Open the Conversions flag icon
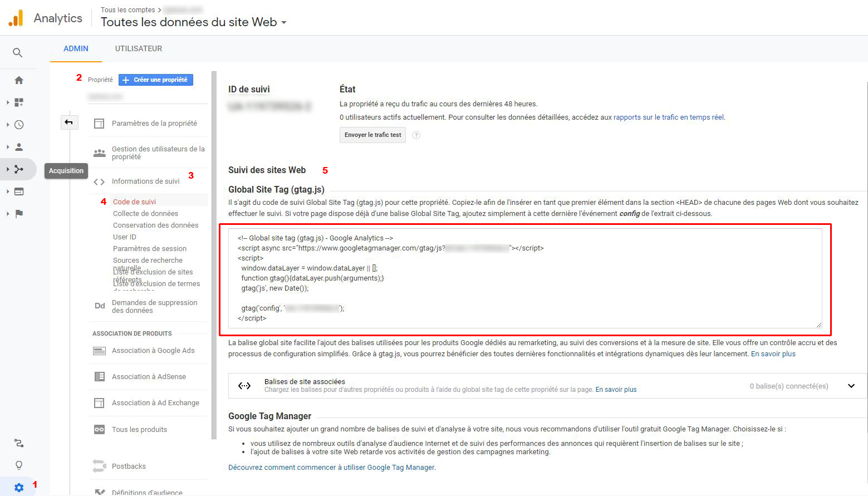This screenshot has width=868, height=496. point(19,214)
